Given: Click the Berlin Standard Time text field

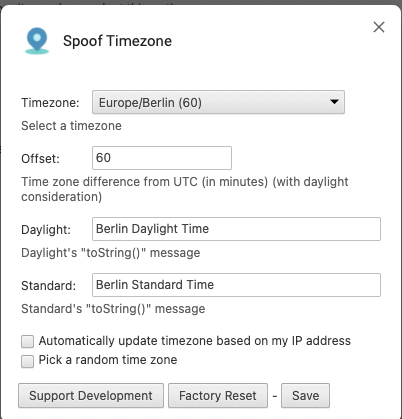Looking at the screenshot, I should pos(236,285).
